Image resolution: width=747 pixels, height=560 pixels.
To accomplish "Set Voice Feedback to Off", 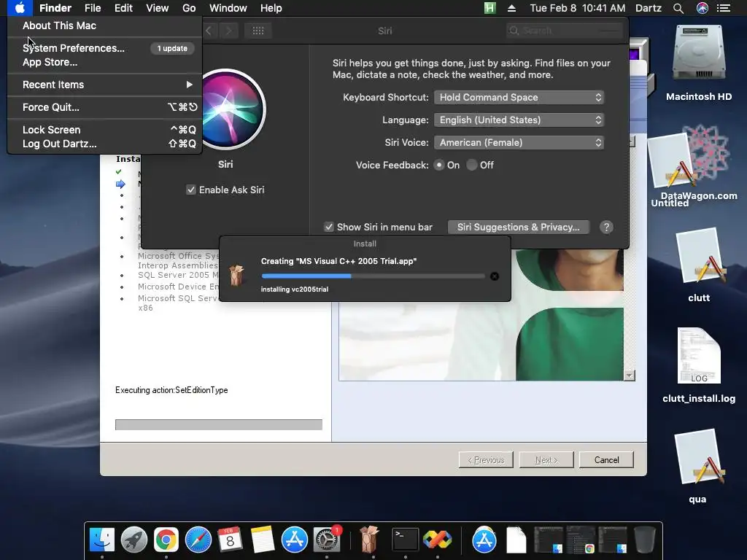I will [472, 166].
